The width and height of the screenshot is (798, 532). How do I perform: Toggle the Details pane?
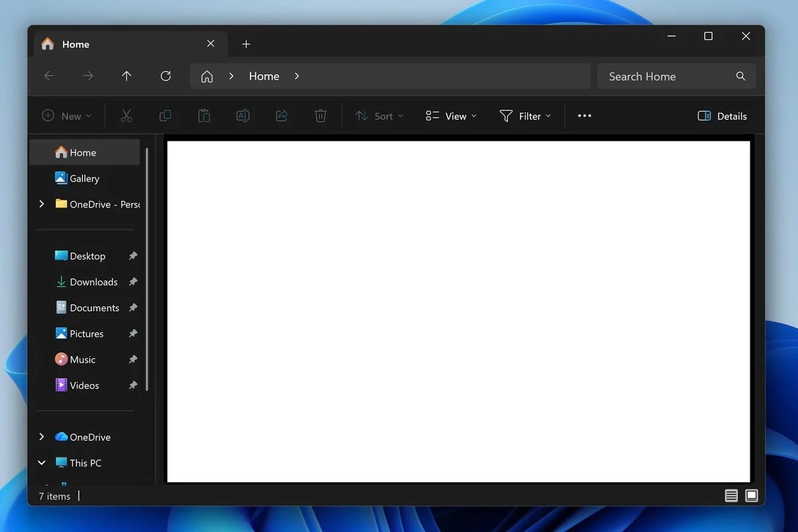click(x=722, y=116)
